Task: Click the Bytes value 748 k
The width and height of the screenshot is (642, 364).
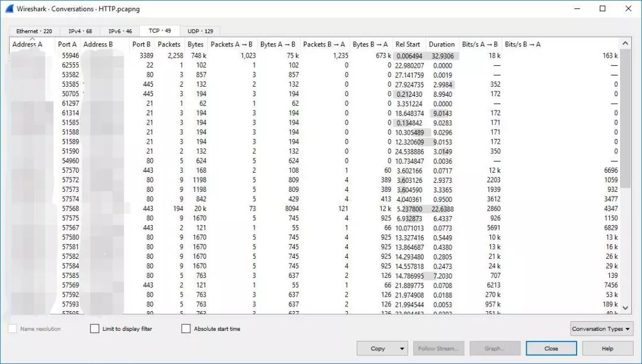Action: [199, 56]
